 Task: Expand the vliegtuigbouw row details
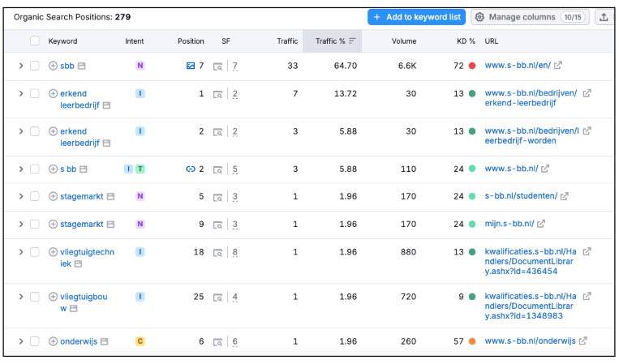click(x=21, y=297)
